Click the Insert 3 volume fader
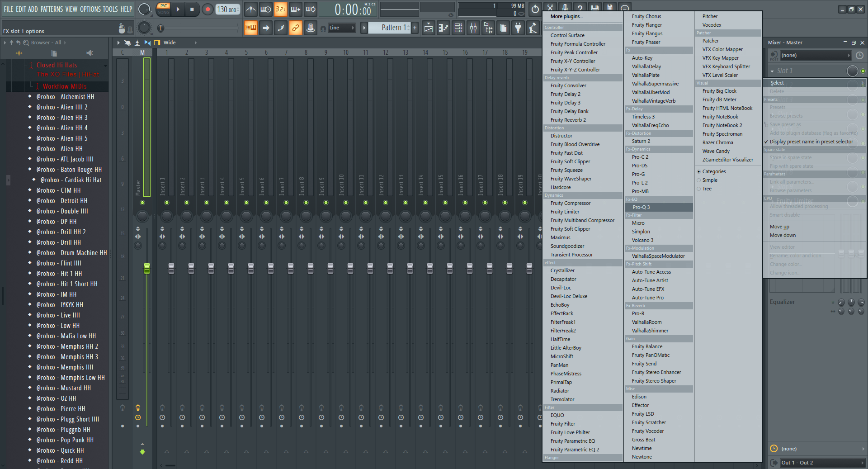Viewport: 868px width, 469px height. (211, 268)
